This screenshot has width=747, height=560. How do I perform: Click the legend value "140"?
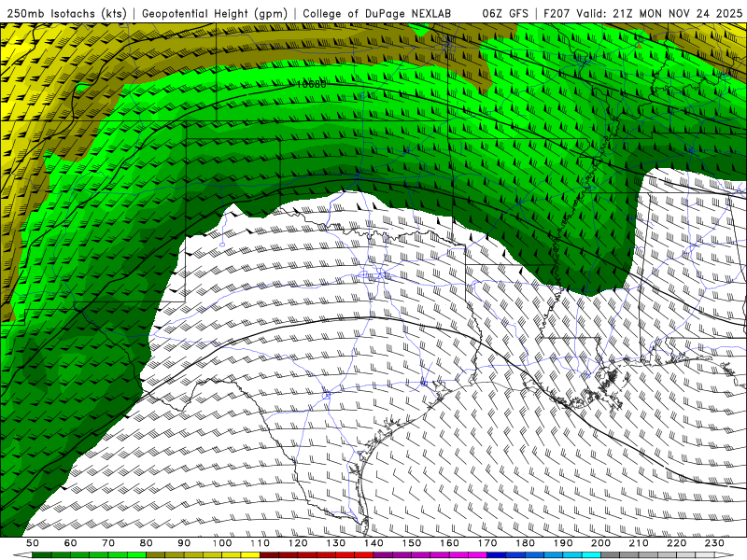point(373,543)
